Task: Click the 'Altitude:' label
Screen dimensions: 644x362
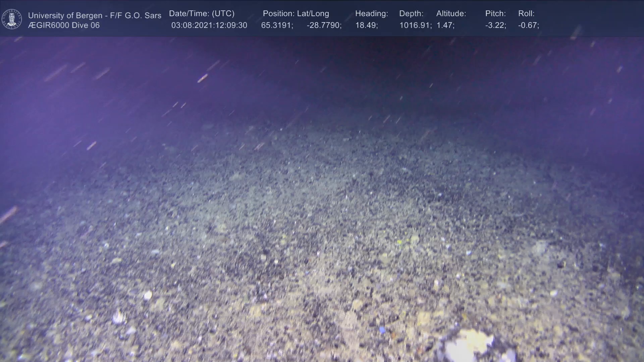Action: coord(451,14)
